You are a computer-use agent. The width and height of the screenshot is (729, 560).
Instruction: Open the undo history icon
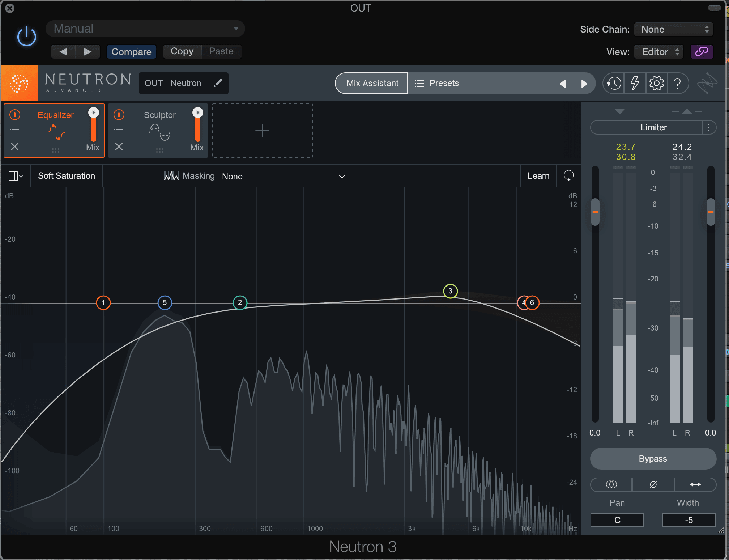coord(614,84)
